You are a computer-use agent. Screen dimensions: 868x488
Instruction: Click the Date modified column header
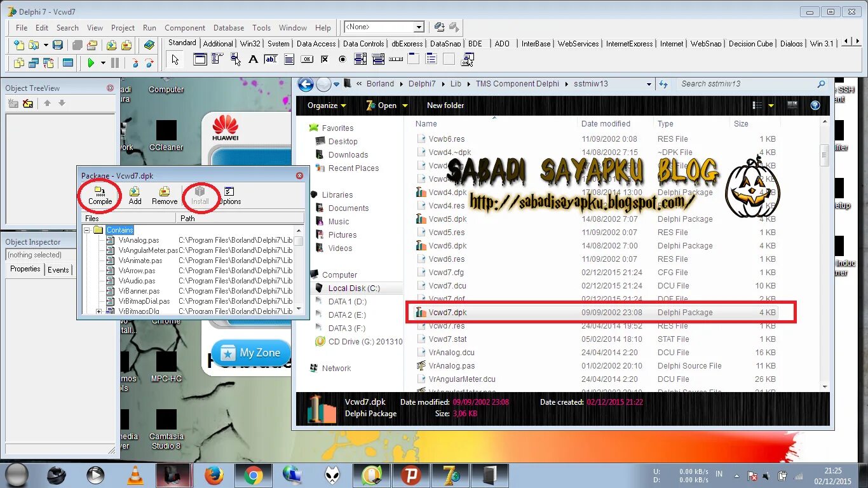616,124
